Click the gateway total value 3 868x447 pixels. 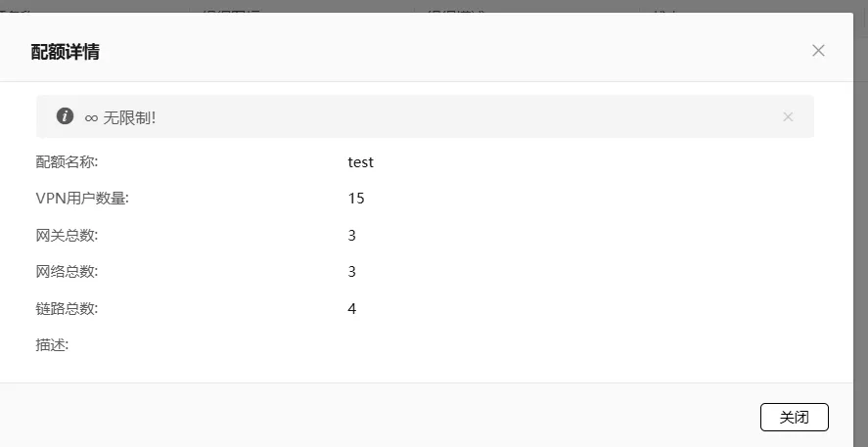(351, 235)
